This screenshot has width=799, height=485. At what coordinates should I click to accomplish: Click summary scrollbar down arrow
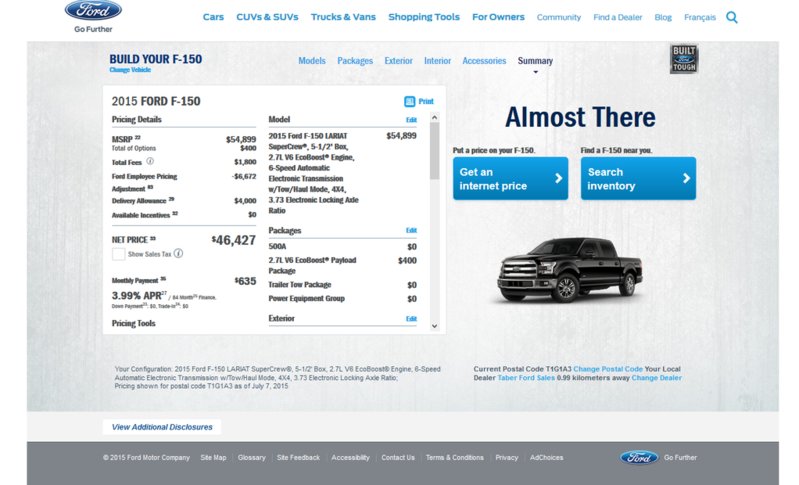coord(435,326)
